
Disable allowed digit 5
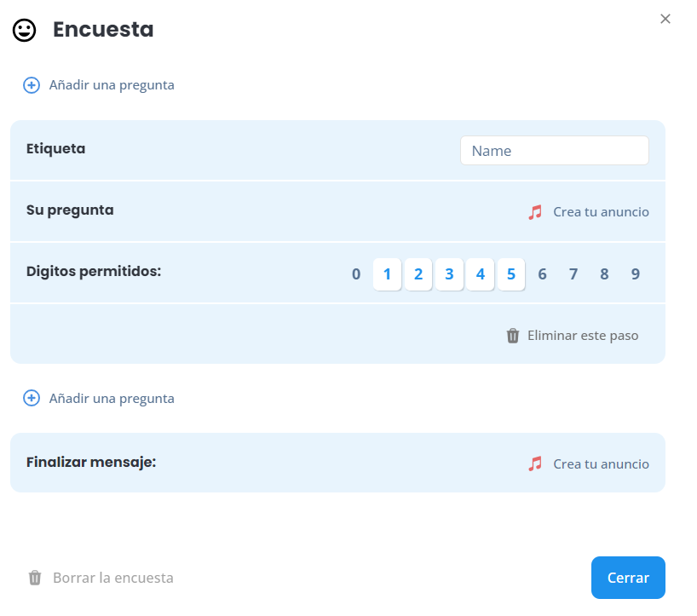(511, 274)
